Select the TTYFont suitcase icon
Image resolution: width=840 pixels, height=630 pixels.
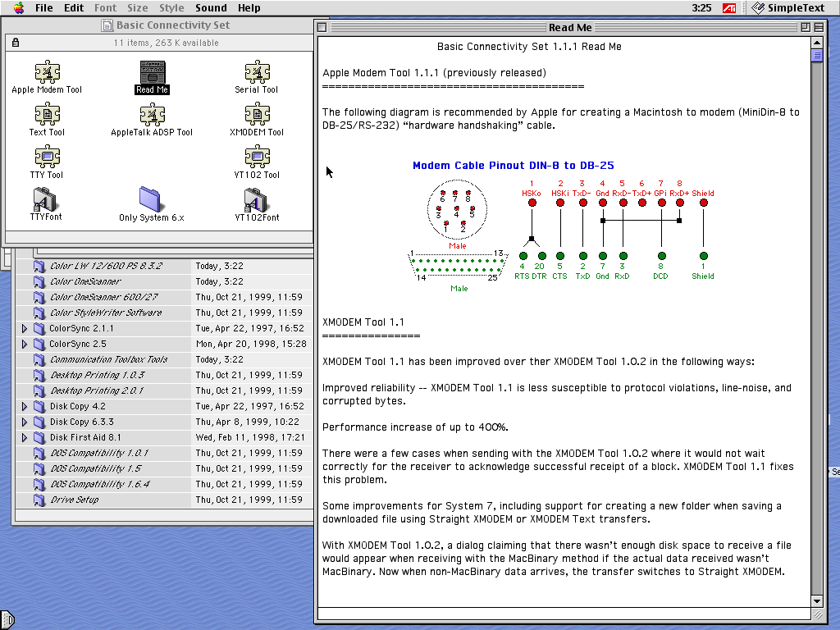[x=45, y=199]
